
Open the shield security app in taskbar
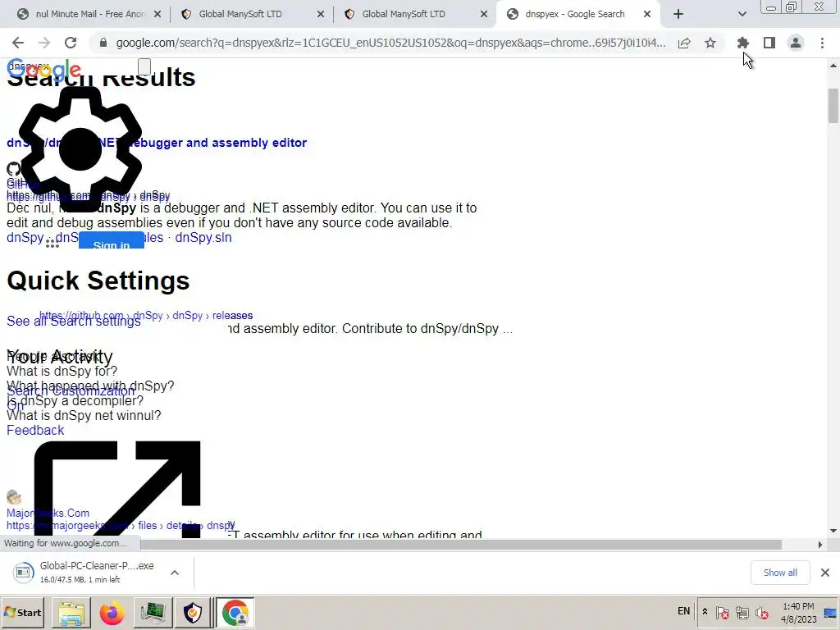193,613
